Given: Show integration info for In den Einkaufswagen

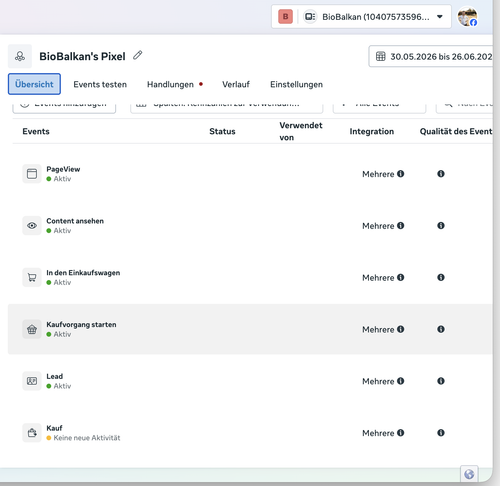Looking at the screenshot, I should point(401,277).
